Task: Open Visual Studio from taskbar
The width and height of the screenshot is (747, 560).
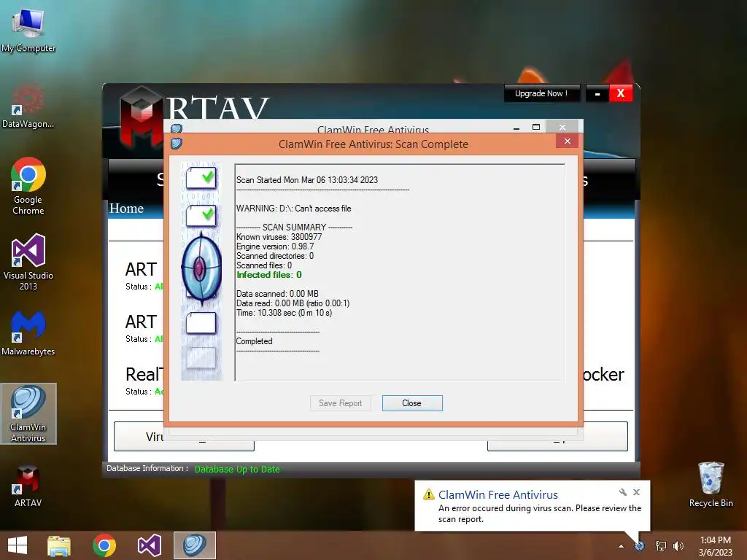Action: pos(149,545)
